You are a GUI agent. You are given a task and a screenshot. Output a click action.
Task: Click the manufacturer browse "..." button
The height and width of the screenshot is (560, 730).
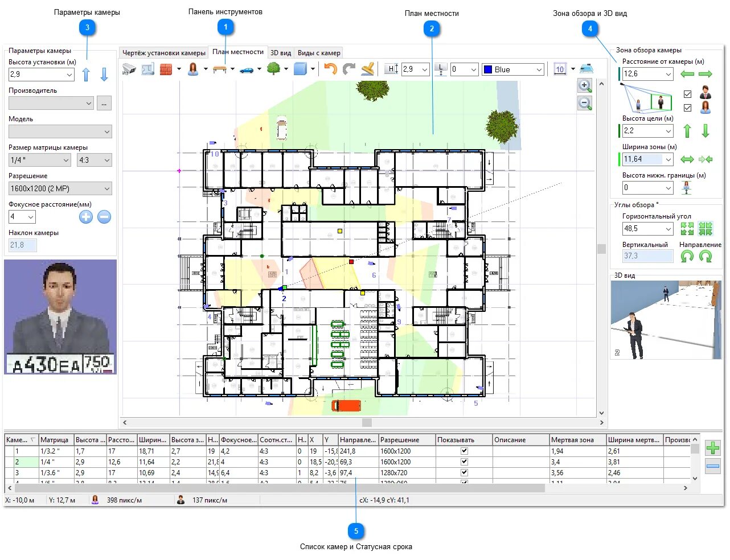(x=104, y=103)
